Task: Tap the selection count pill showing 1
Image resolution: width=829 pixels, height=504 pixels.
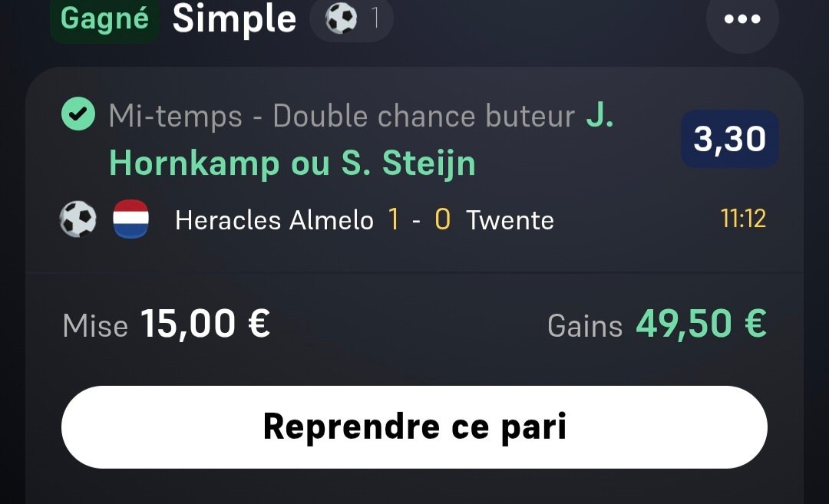Action: 352,18
